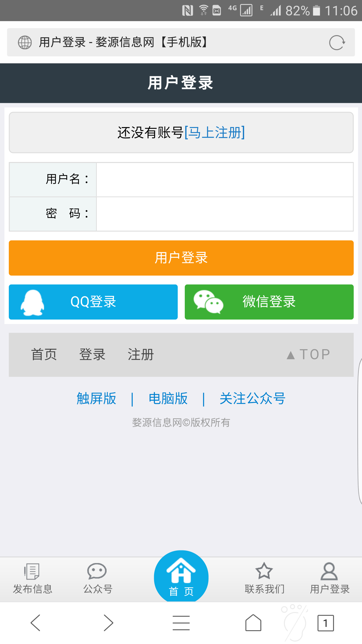The image size is (362, 644).
Task: Focus the 用户名 input field
Action: 225,180
